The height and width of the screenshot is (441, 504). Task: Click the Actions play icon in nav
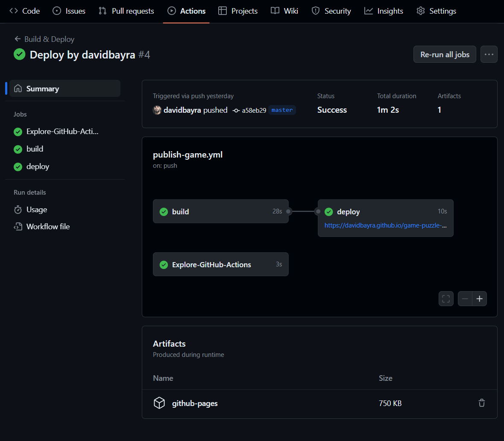coord(172,11)
